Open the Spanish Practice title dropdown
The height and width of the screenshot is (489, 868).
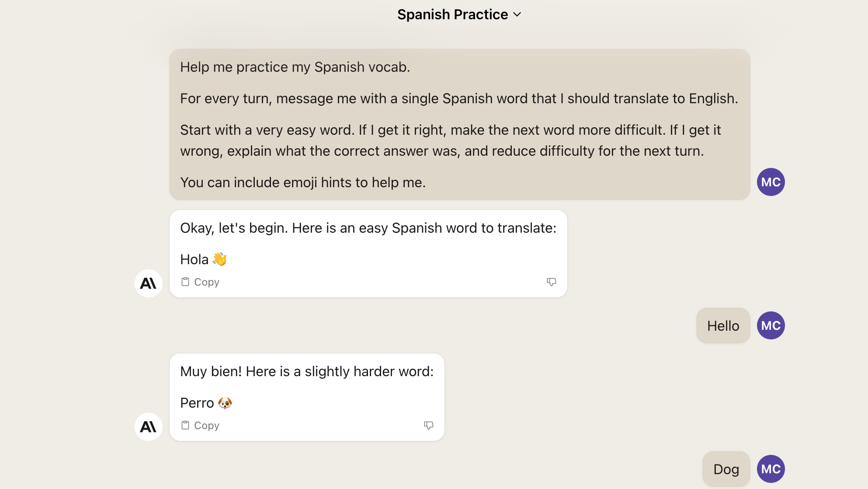[453, 14]
